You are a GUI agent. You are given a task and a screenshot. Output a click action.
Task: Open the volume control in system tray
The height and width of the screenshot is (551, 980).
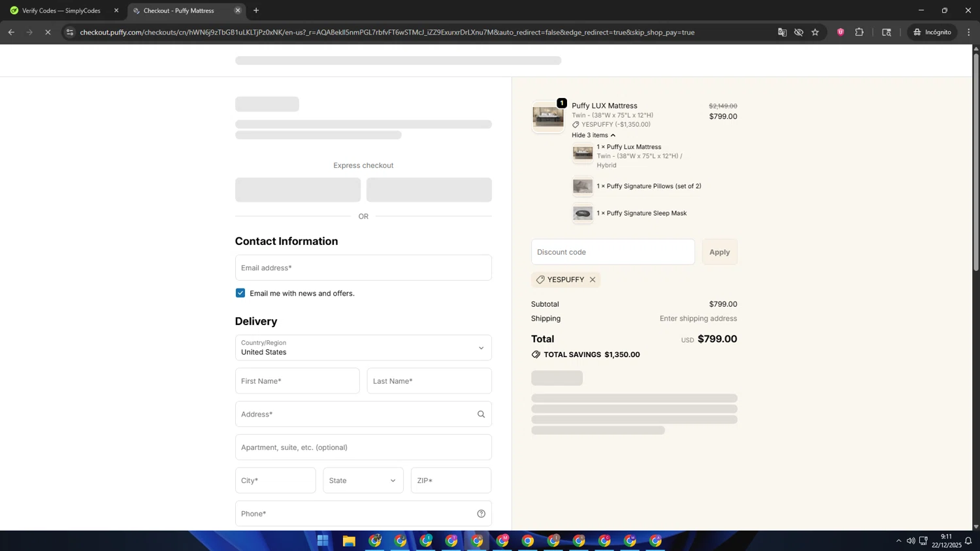click(x=911, y=541)
